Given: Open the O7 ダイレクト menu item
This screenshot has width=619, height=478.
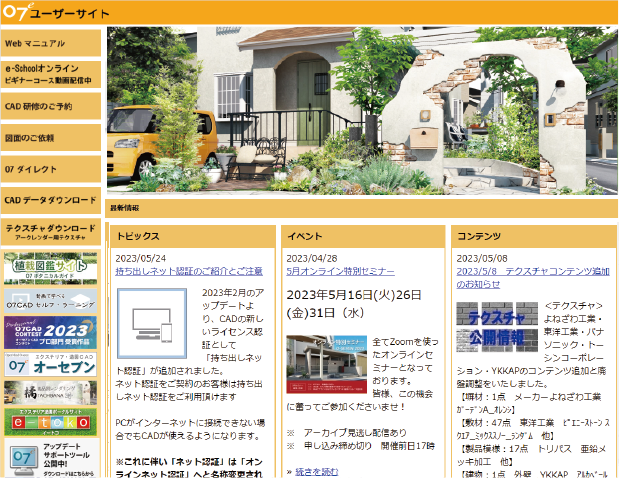Looking at the screenshot, I should coord(50,169).
